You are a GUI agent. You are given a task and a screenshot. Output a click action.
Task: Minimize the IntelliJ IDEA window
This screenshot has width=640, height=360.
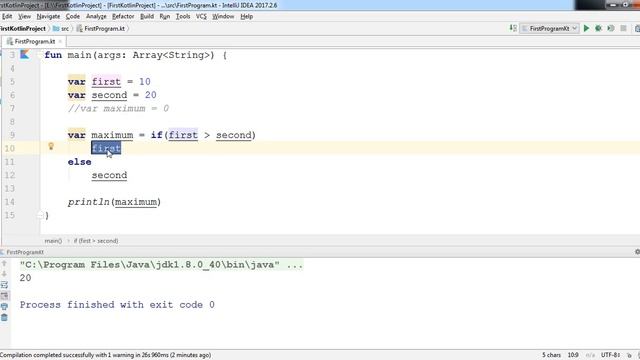click(613, 4)
